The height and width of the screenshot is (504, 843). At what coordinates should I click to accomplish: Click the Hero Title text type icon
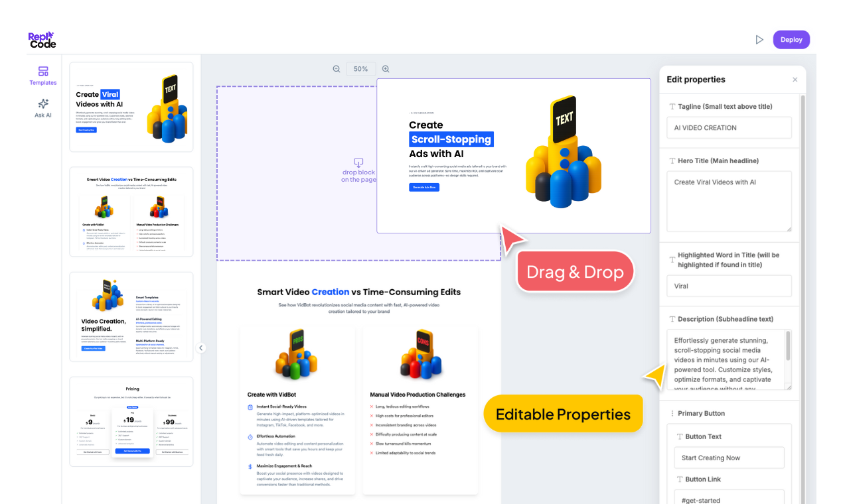pyautogui.click(x=672, y=160)
